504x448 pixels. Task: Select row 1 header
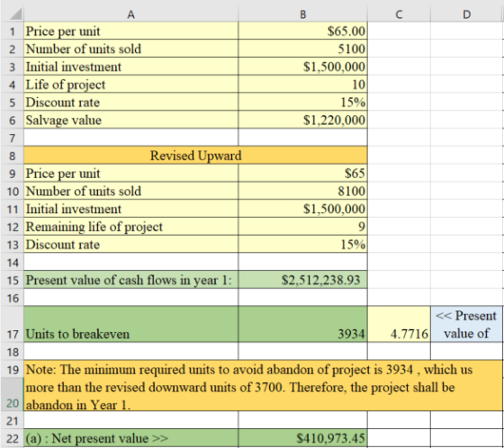tap(13, 31)
